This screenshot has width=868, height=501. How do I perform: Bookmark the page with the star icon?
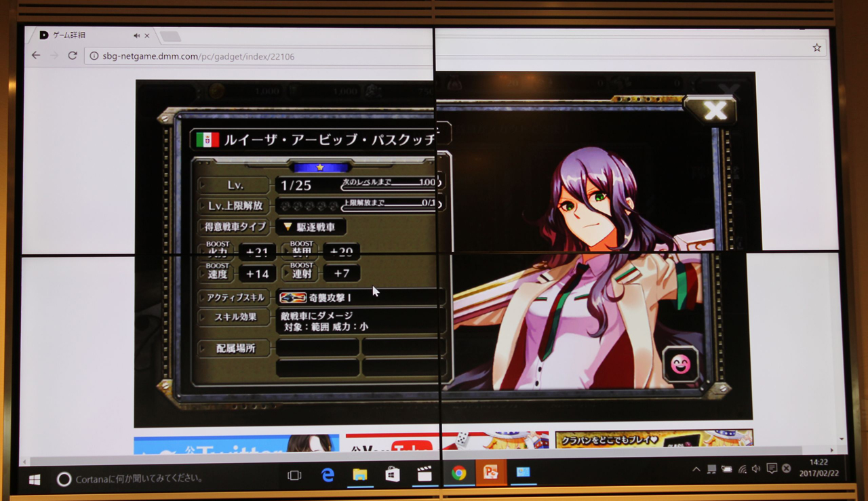coord(816,47)
